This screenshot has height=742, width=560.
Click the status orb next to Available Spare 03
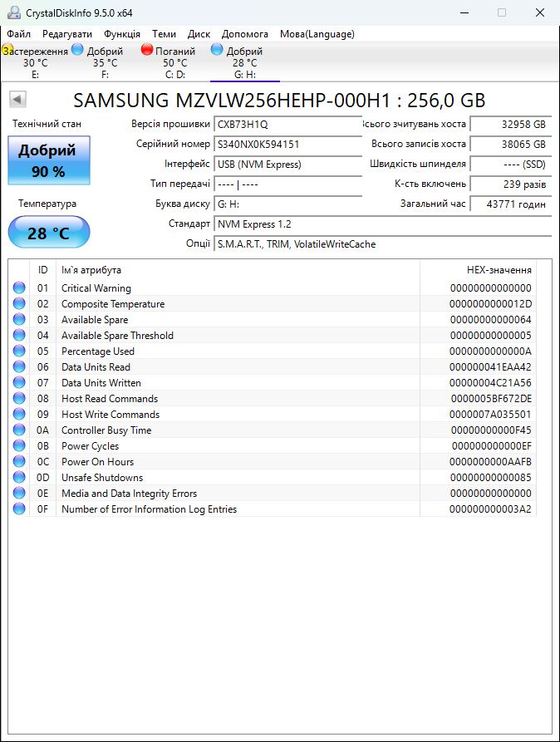click(19, 319)
